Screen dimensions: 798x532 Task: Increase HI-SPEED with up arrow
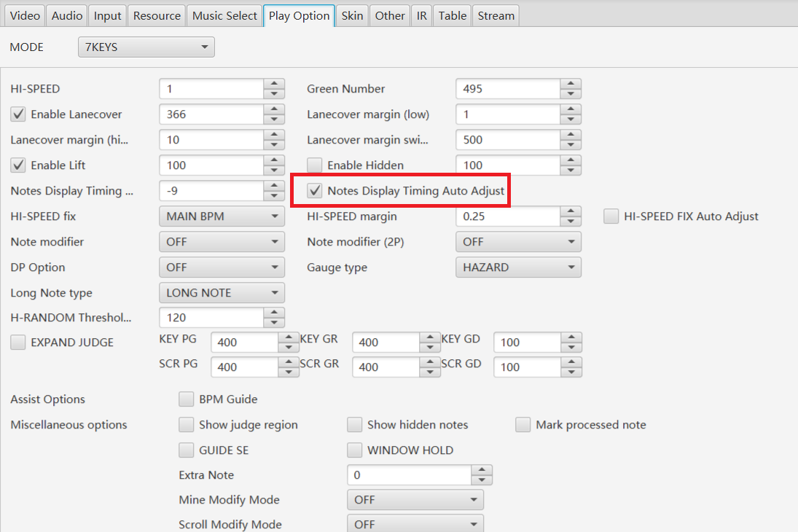click(274, 84)
